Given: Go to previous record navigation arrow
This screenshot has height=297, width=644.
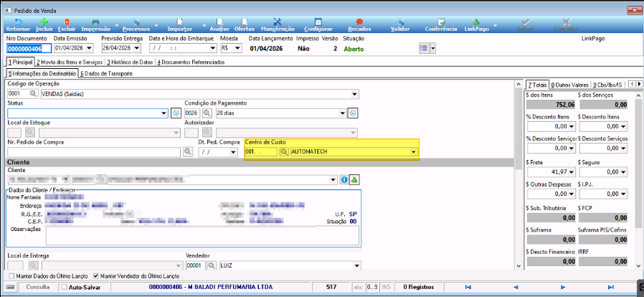Looking at the screenshot, I should [516, 287].
